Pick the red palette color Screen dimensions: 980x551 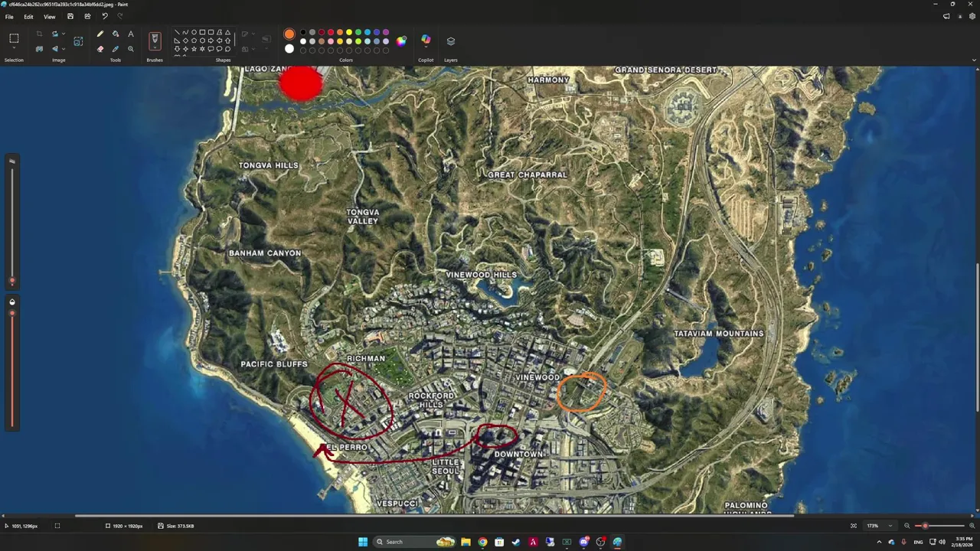pyautogui.click(x=331, y=32)
